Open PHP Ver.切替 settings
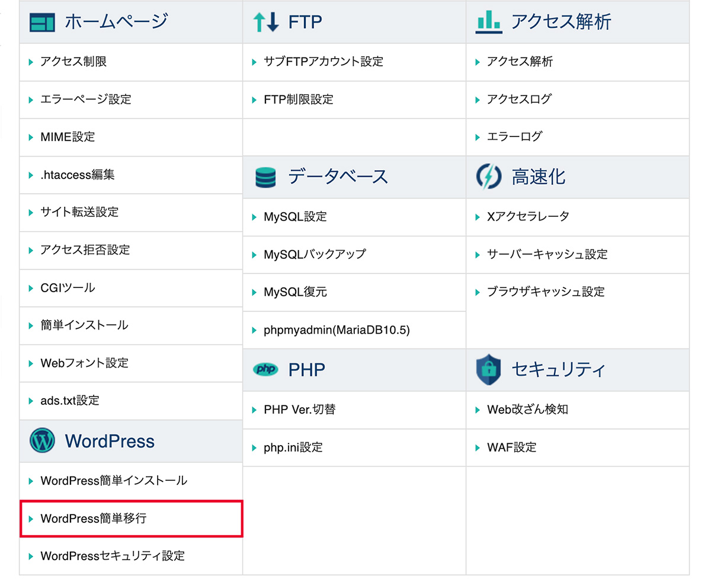Viewport: 711px width, 588px height. (300, 410)
